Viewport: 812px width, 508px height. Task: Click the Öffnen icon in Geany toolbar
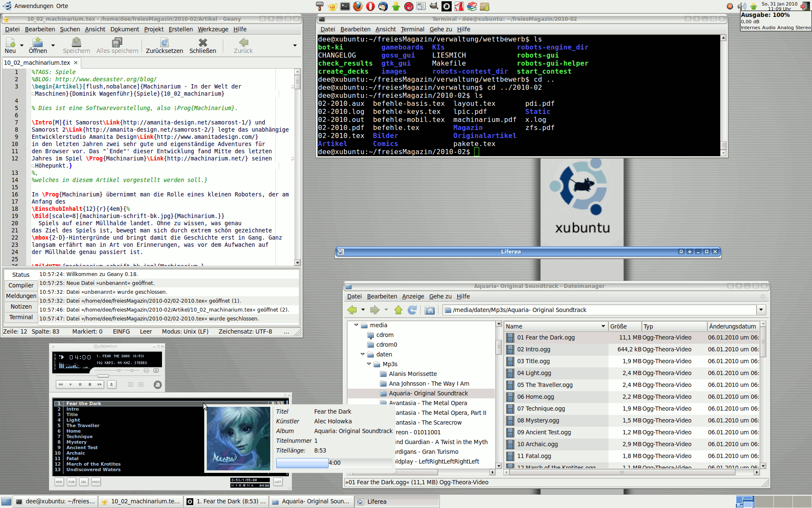38,43
